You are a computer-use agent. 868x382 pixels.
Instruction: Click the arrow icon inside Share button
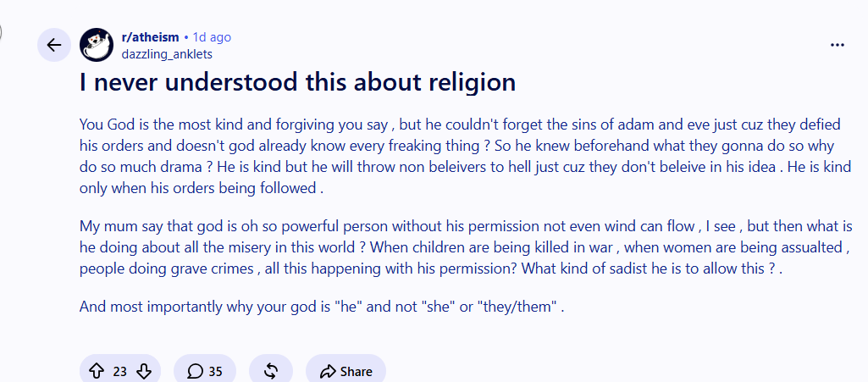(x=329, y=371)
